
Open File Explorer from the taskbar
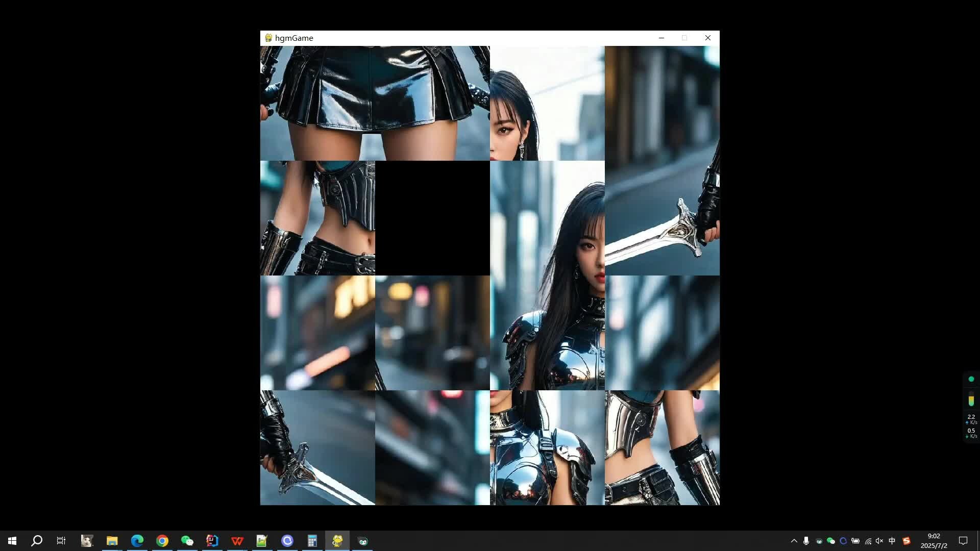coord(112,541)
